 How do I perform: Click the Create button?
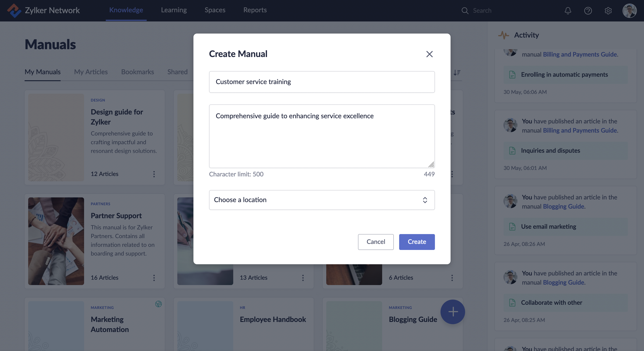point(417,242)
